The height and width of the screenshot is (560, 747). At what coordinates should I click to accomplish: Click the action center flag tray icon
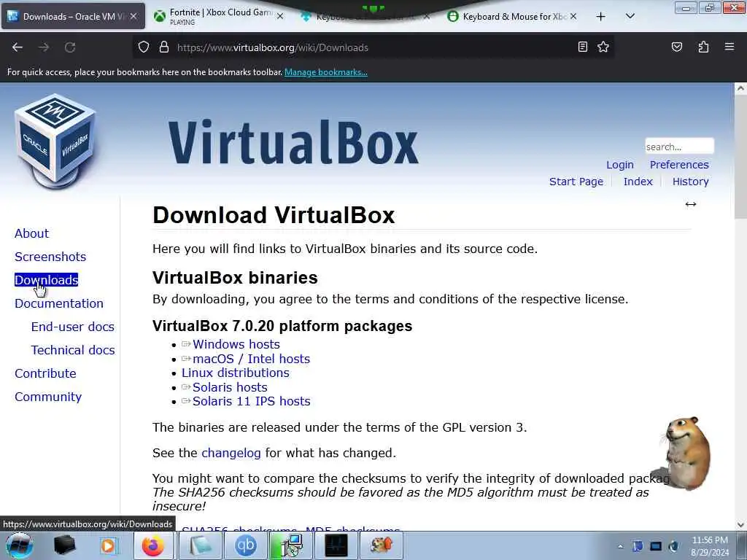coord(638,547)
